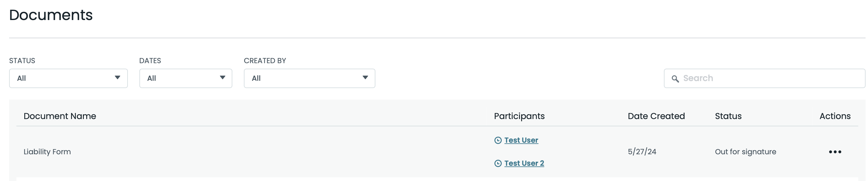This screenshot has height=181, width=868.
Task: Expand the Status filter dropdown
Action: point(68,78)
